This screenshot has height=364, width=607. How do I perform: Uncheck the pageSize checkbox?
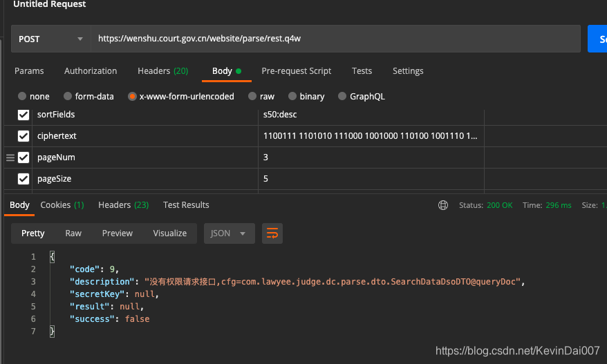(24, 179)
